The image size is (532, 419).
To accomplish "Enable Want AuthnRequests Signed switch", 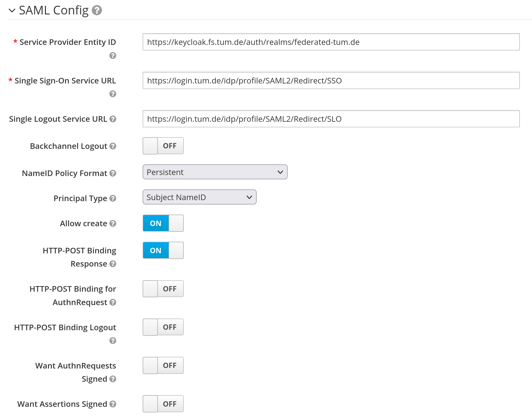I will coord(163,365).
